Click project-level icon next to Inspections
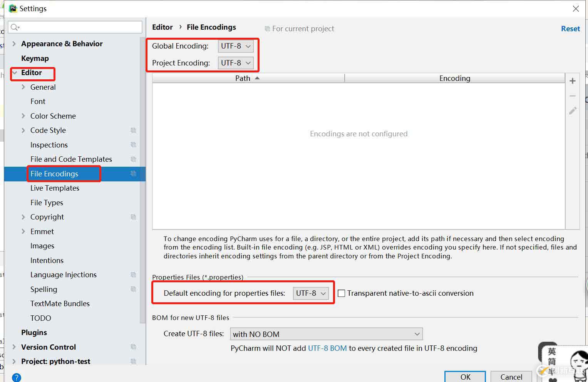 (x=133, y=145)
